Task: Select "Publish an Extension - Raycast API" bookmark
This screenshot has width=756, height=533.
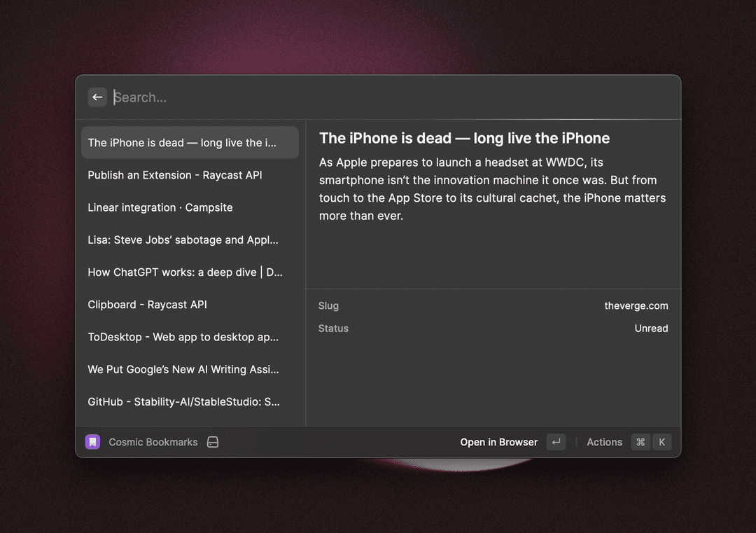Action: point(190,175)
